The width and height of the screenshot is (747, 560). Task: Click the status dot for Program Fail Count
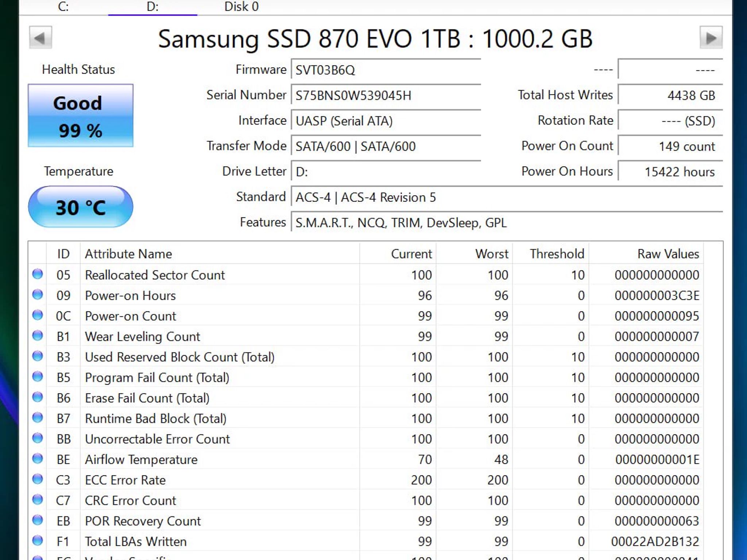(38, 376)
